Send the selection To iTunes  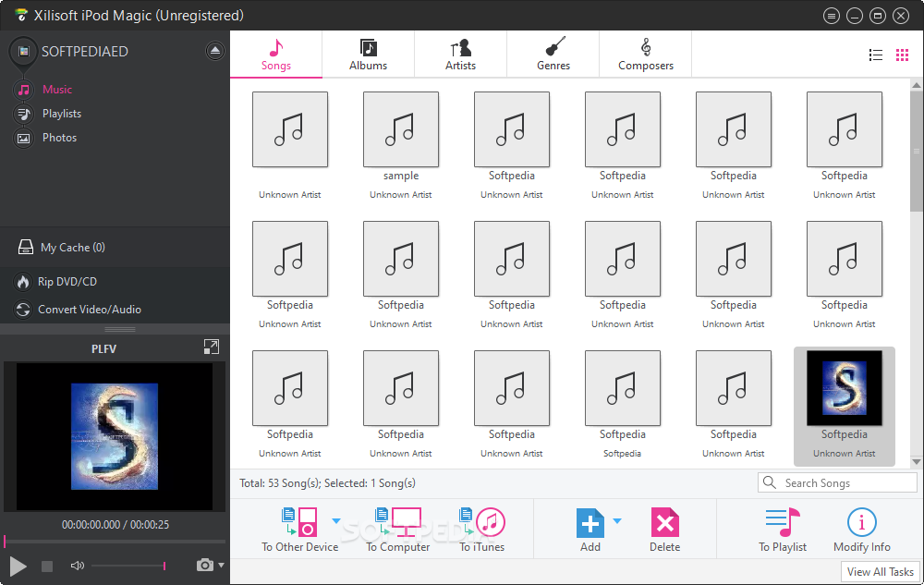482,530
